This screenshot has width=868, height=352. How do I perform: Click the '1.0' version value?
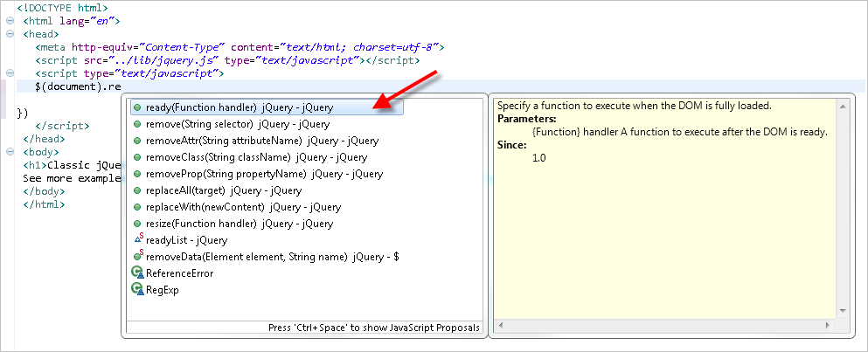[x=538, y=158]
